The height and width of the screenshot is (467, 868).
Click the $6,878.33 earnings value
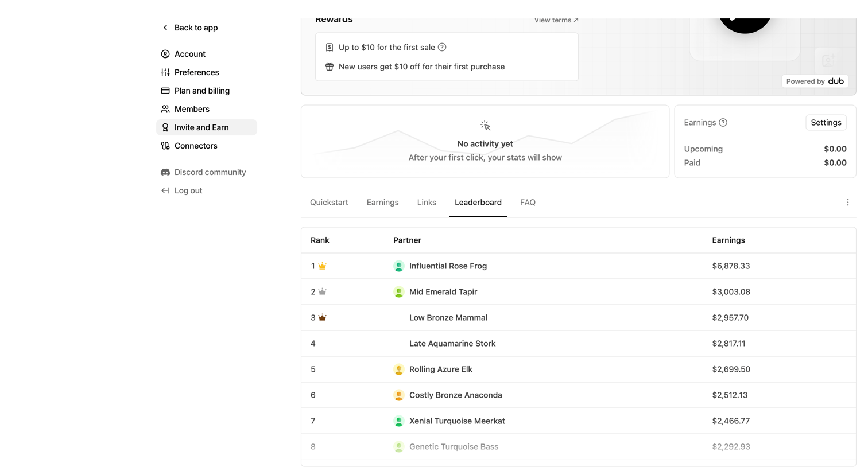coord(731,266)
